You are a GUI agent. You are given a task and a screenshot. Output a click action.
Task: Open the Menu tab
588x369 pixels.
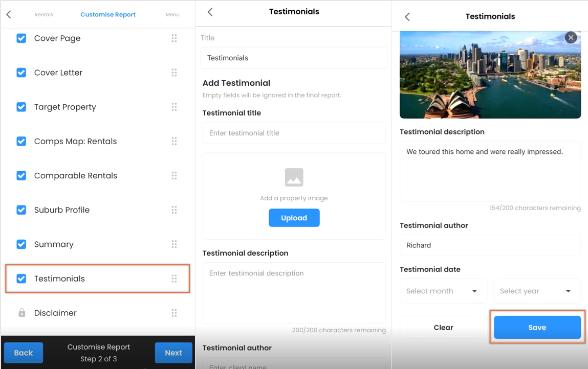pyautogui.click(x=172, y=15)
